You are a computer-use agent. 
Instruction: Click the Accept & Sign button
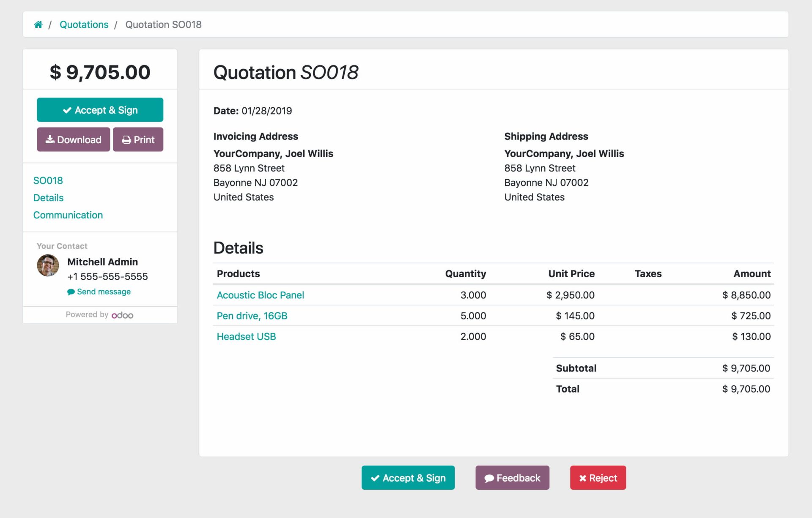101,110
